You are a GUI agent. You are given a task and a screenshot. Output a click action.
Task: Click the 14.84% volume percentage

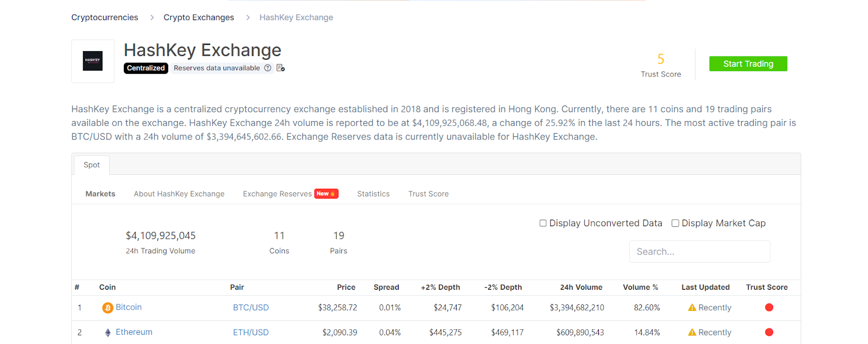click(647, 333)
